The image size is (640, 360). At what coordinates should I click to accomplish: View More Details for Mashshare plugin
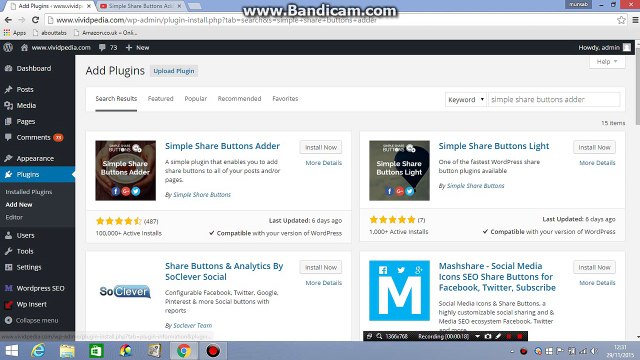597,283
